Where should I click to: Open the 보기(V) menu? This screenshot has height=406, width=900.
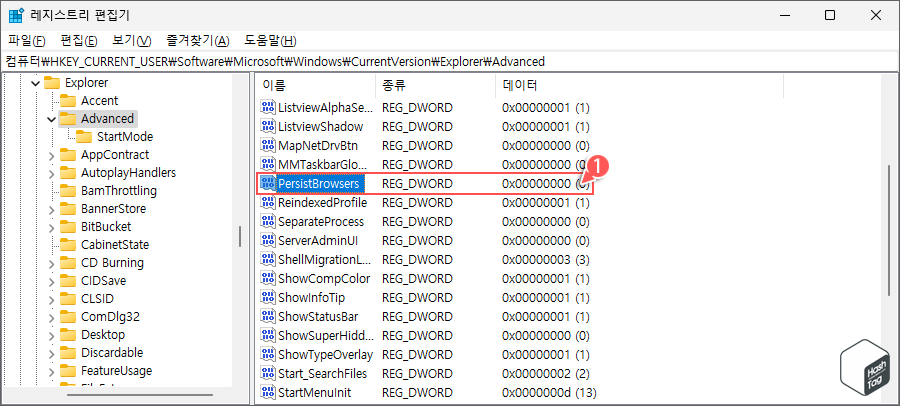131,41
